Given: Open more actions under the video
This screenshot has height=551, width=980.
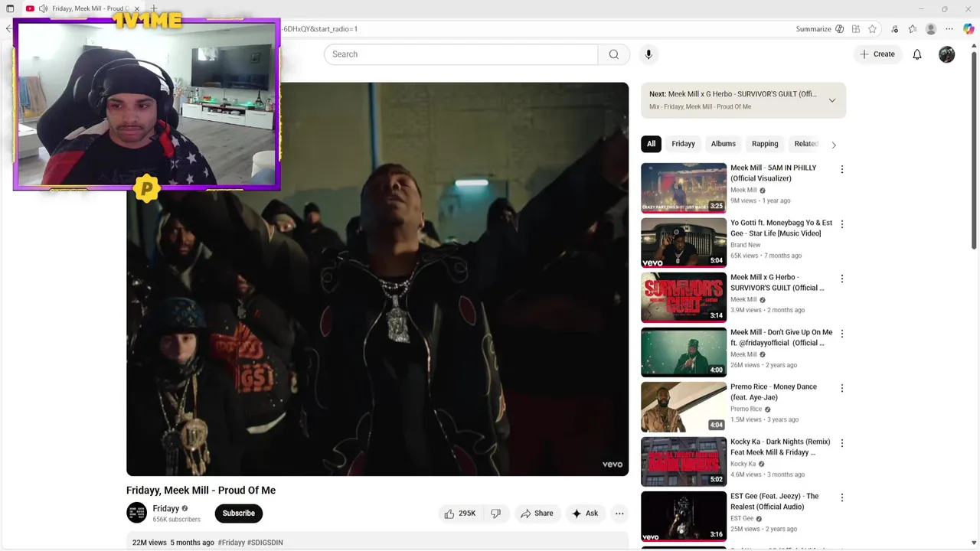Looking at the screenshot, I should point(619,514).
